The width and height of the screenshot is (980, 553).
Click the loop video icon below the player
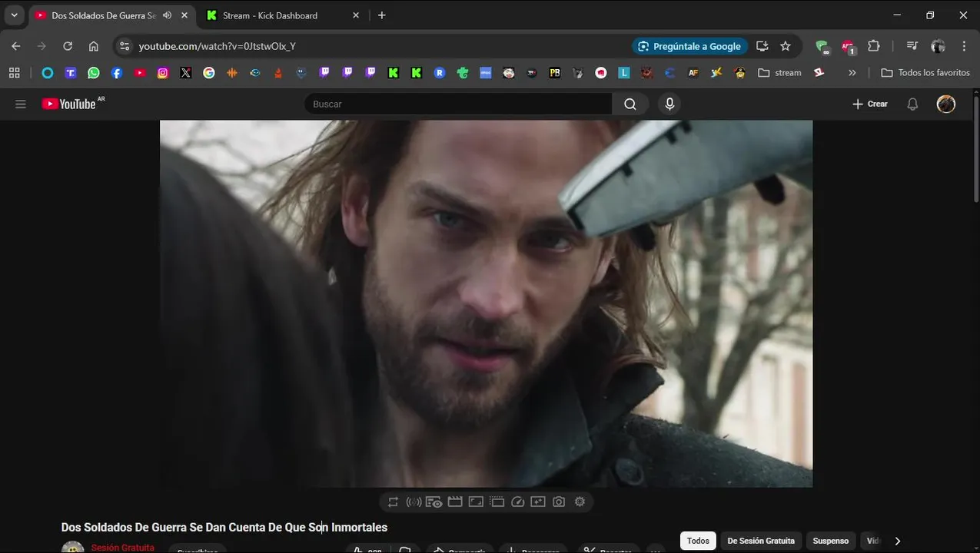point(393,502)
